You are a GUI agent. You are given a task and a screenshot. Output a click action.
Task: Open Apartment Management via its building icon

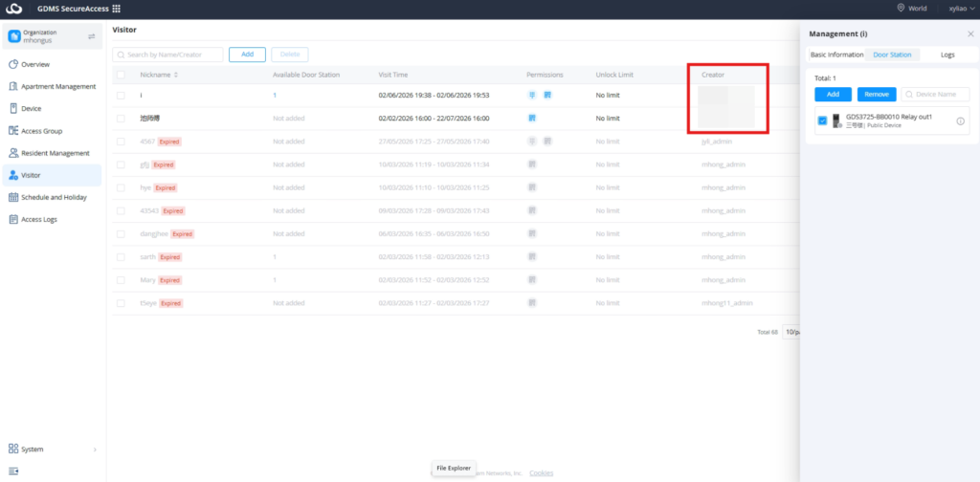(13, 86)
